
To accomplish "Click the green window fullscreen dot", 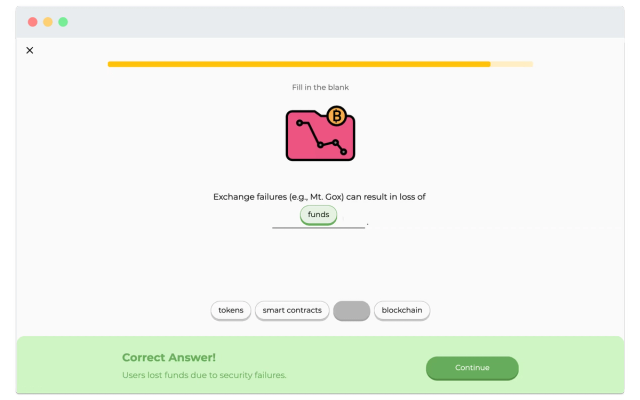I will coord(63,22).
